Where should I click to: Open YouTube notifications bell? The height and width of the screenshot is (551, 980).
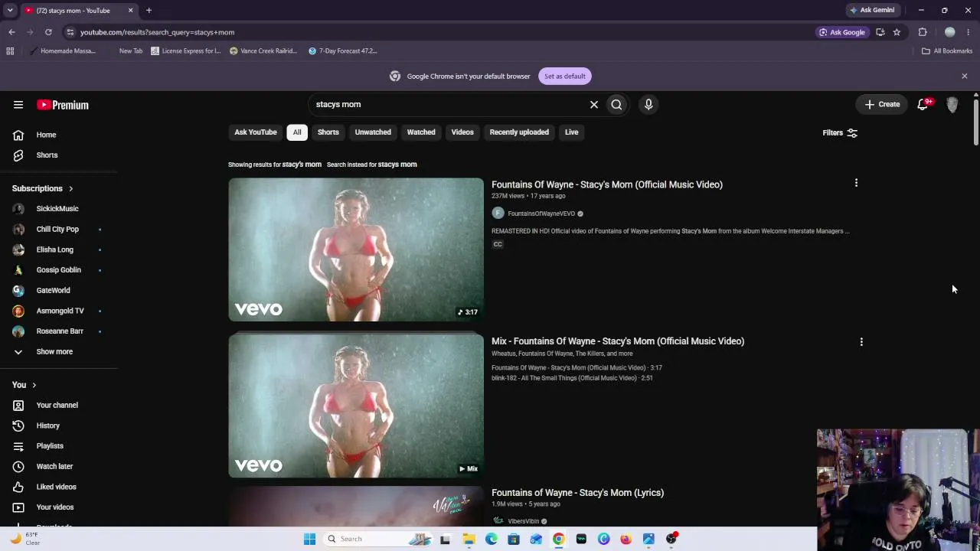click(923, 104)
